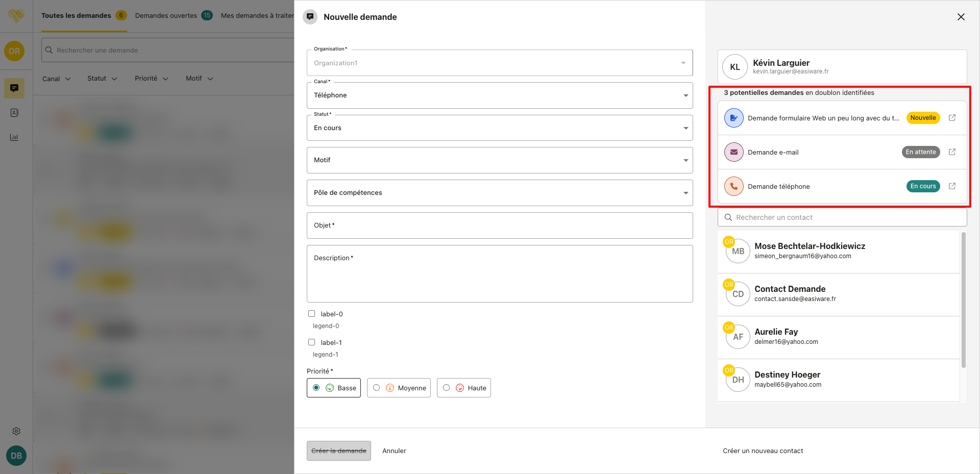Image resolution: width=980 pixels, height=474 pixels.
Task: Open external link for Demande e-mail
Action: 952,152
